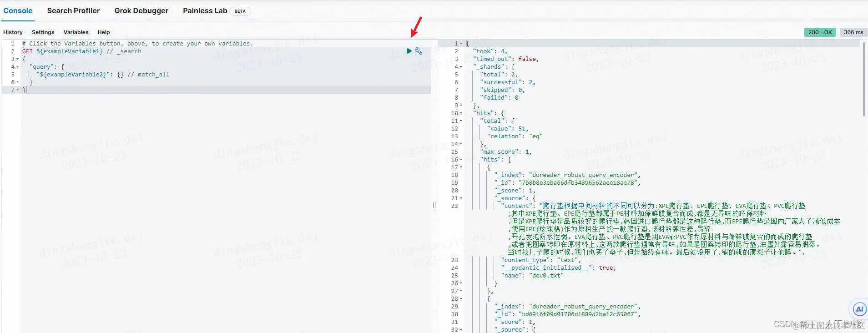Collapse the _source fold at response line 21
This screenshot has width=868, height=333.
461,198
